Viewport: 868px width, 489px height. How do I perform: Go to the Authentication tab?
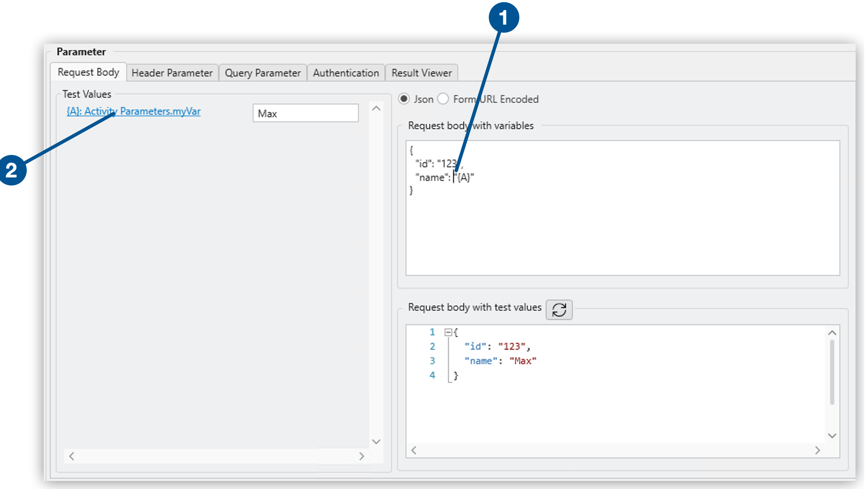(346, 73)
